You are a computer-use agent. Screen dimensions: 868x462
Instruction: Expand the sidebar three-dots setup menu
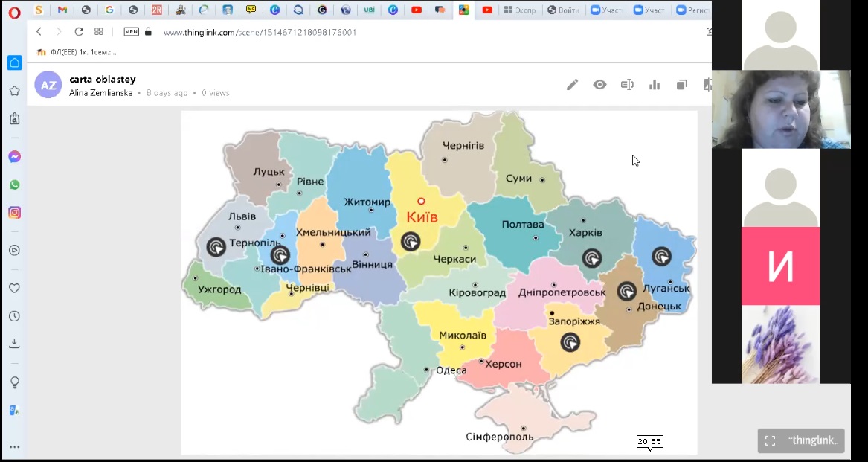pyautogui.click(x=14, y=447)
